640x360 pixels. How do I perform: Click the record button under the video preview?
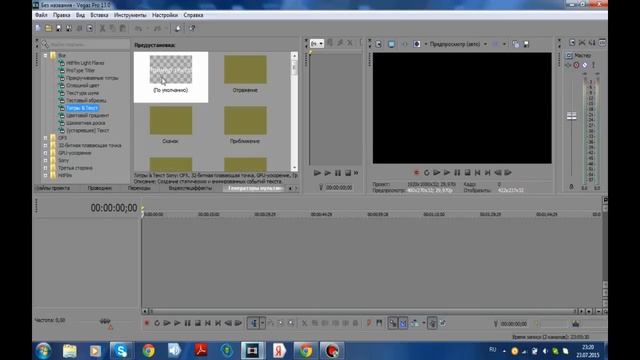tap(416, 173)
